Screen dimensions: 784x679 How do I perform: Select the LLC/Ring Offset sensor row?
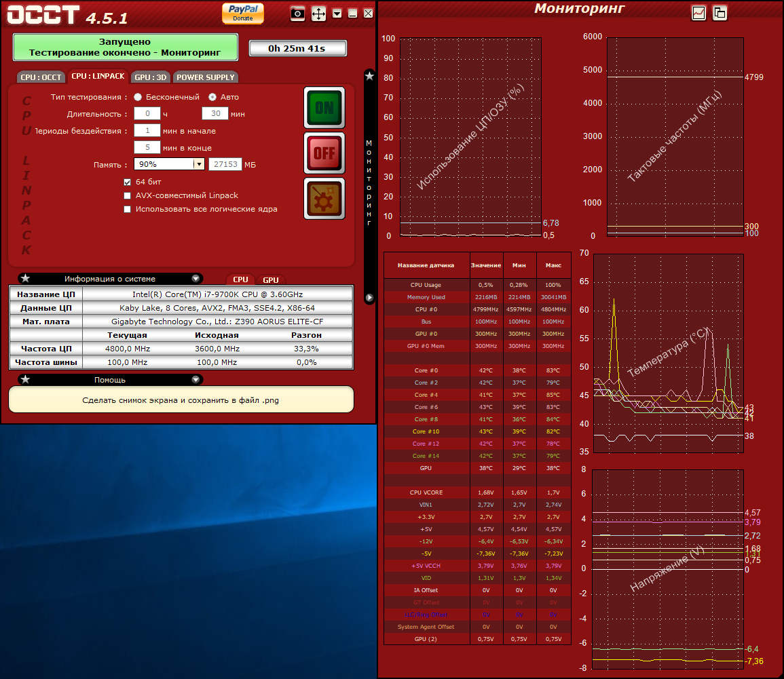coord(477,615)
